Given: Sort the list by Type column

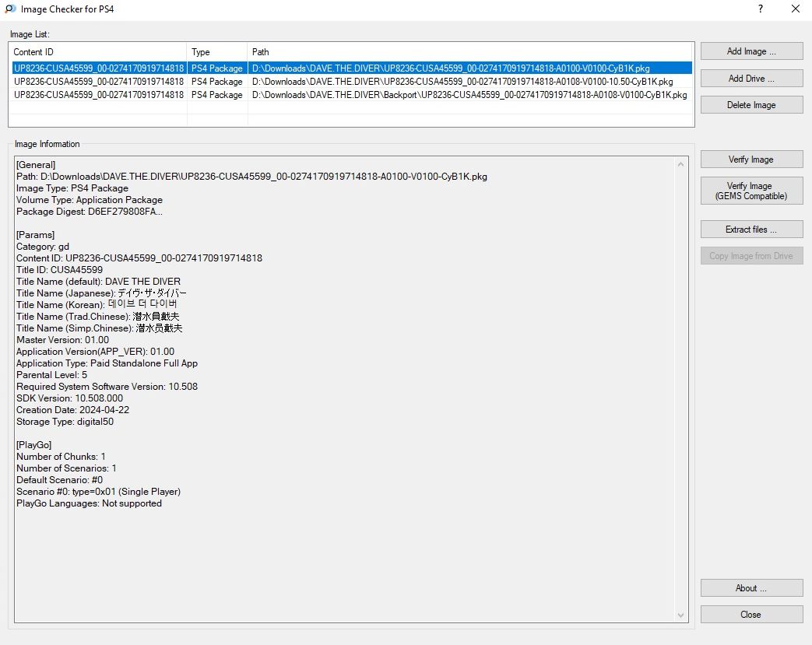Looking at the screenshot, I should click(217, 52).
